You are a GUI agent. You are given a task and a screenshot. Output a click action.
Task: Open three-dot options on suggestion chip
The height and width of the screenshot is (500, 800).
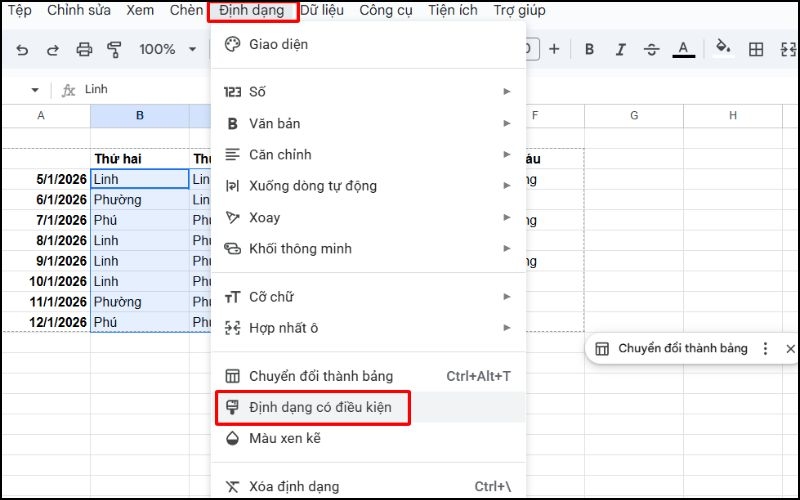[x=765, y=348]
